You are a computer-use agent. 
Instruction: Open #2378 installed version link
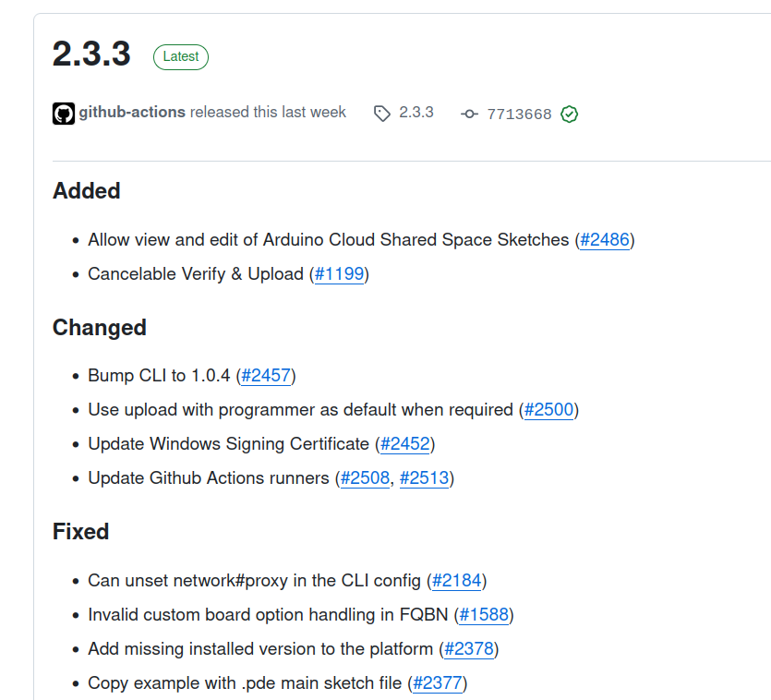(x=469, y=649)
